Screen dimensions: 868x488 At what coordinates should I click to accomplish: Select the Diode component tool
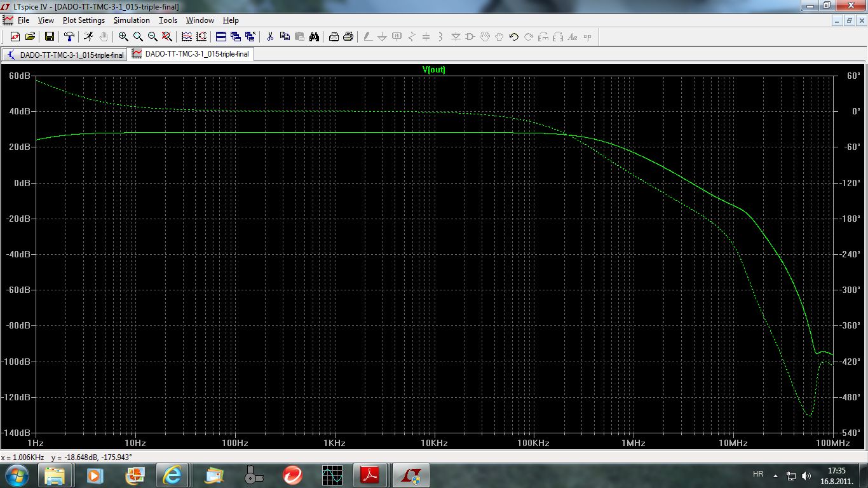456,37
